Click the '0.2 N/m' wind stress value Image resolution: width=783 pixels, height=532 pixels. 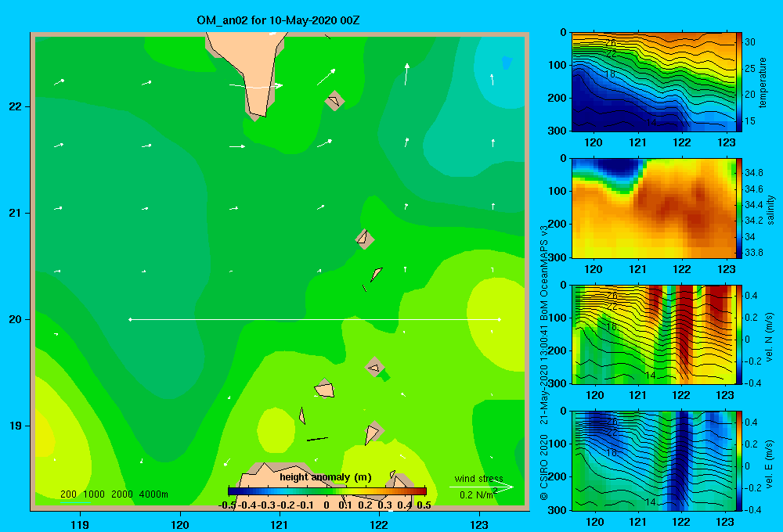478,495
